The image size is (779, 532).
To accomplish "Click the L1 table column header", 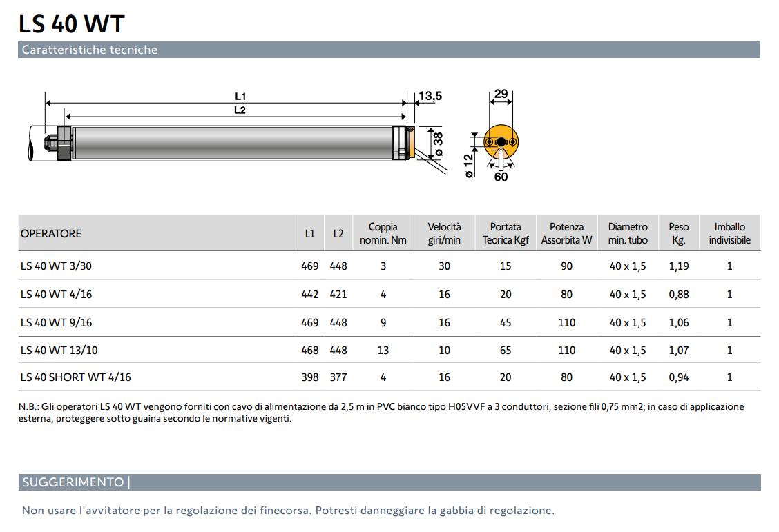I will [x=310, y=233].
